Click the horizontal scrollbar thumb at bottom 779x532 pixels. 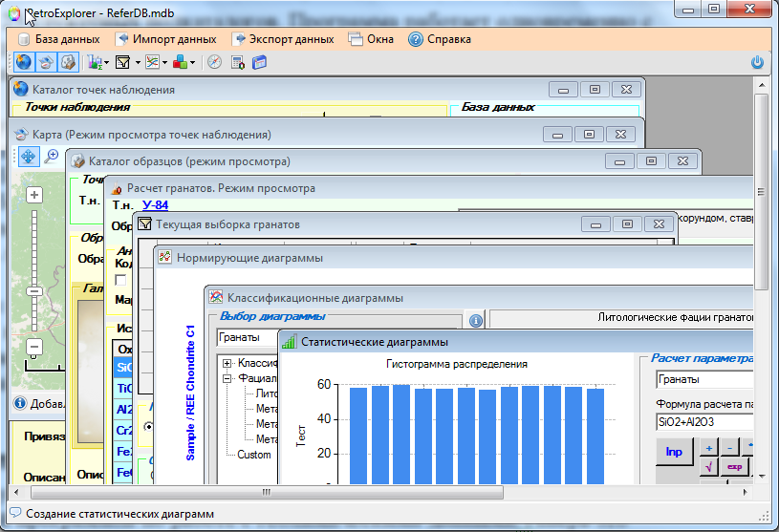pyautogui.click(x=267, y=492)
